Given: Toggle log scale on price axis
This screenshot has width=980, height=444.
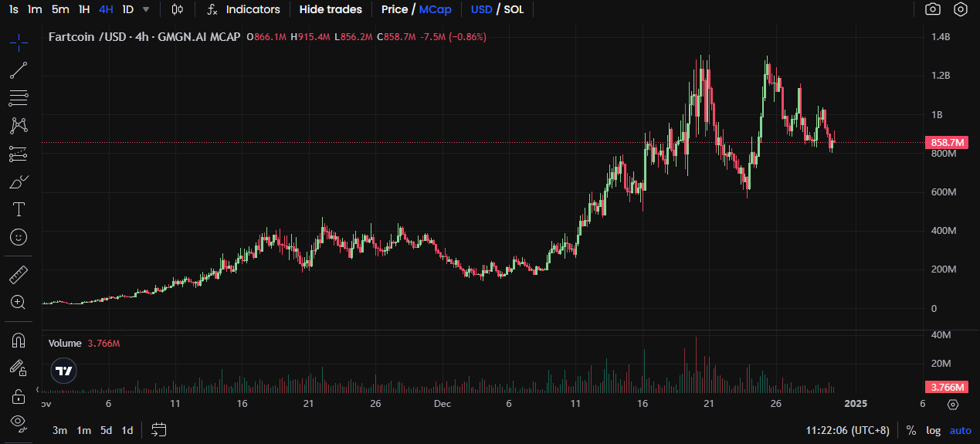Looking at the screenshot, I should (933, 430).
